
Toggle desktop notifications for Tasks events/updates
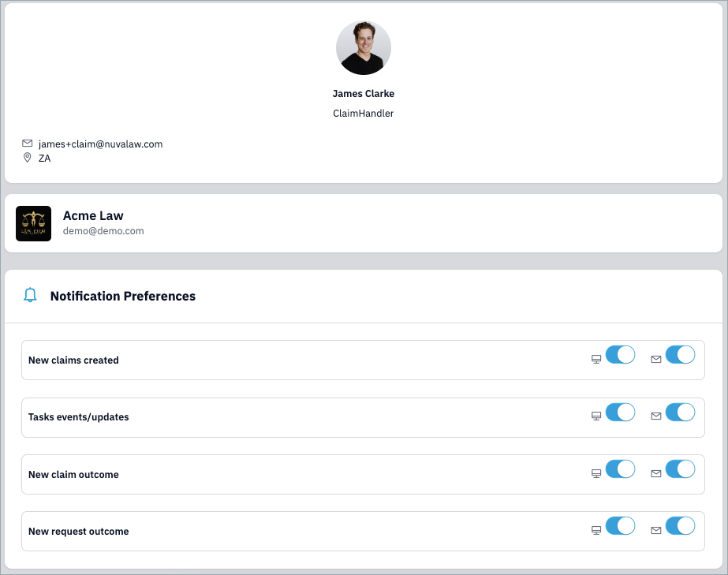(620, 413)
